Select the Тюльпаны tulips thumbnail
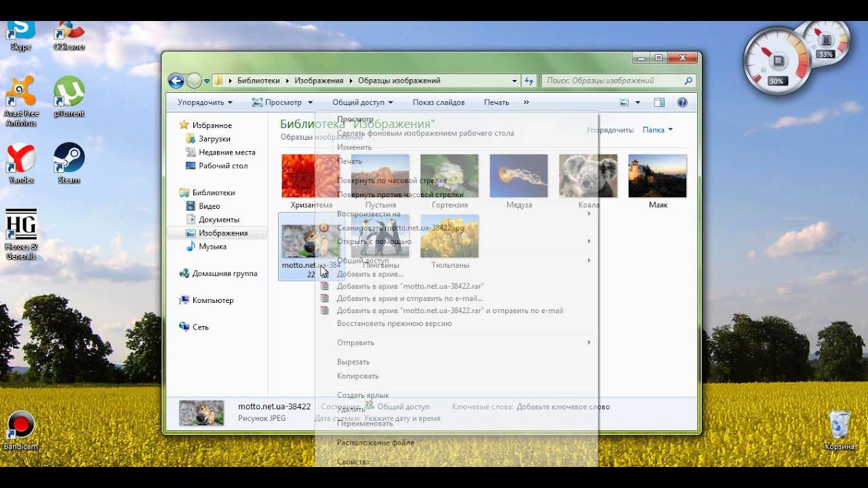Viewport: 868px width, 488px height. [x=450, y=237]
